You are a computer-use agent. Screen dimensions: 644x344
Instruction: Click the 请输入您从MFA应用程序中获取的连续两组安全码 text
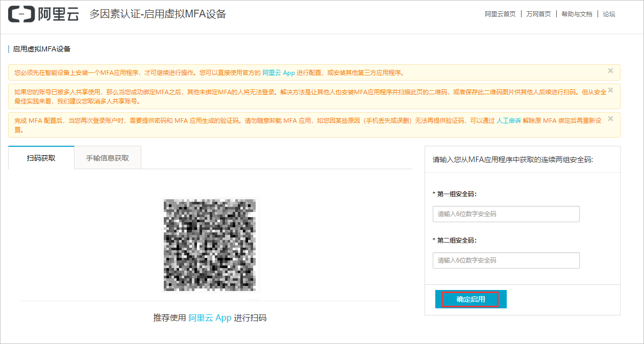pos(513,160)
